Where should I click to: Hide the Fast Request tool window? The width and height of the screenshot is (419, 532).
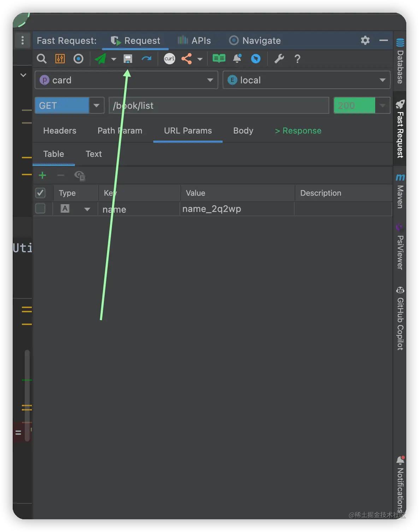pos(384,40)
